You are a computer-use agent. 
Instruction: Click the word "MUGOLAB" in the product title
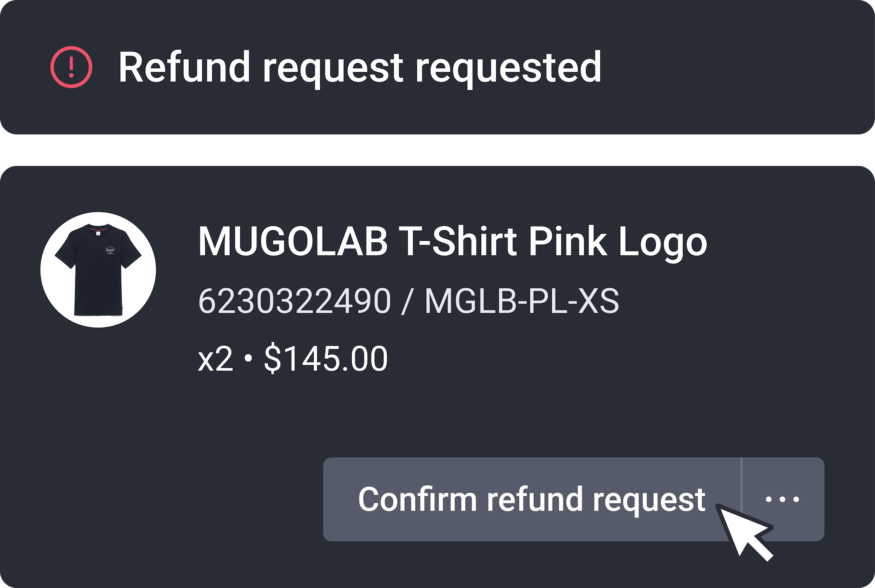[x=293, y=241]
